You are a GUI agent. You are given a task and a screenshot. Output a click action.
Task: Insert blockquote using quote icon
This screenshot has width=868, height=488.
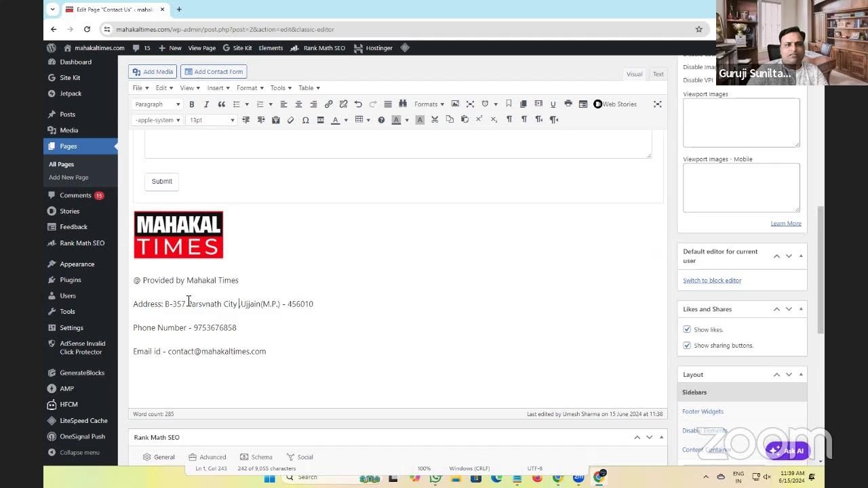point(221,104)
